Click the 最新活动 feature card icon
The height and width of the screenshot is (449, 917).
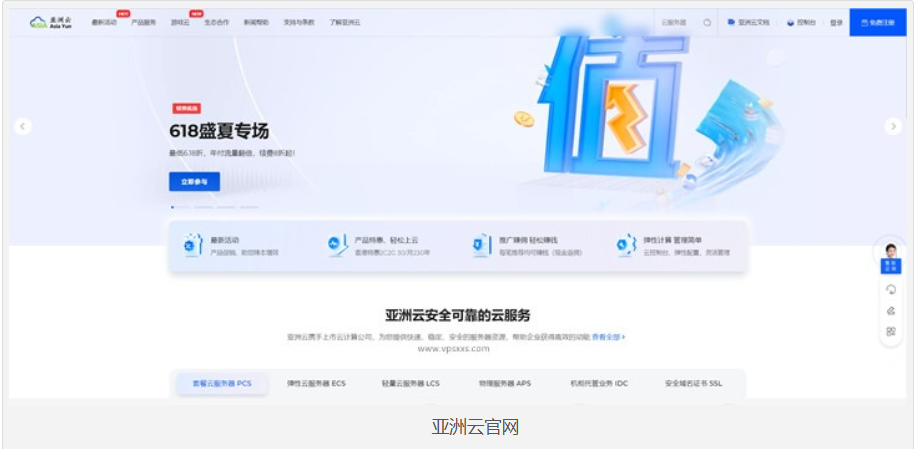point(190,246)
